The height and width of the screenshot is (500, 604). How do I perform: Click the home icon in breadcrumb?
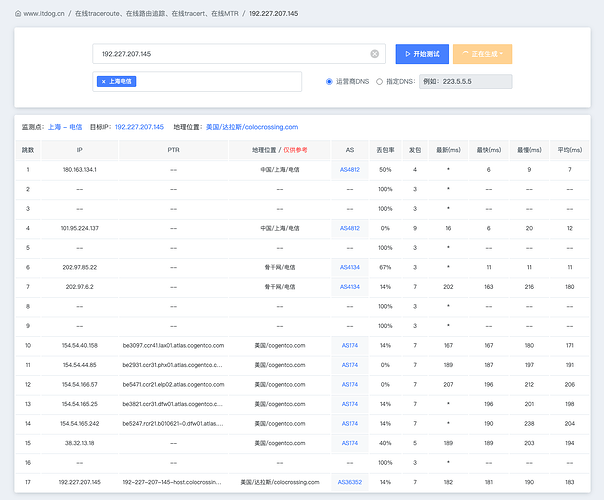click(x=18, y=13)
